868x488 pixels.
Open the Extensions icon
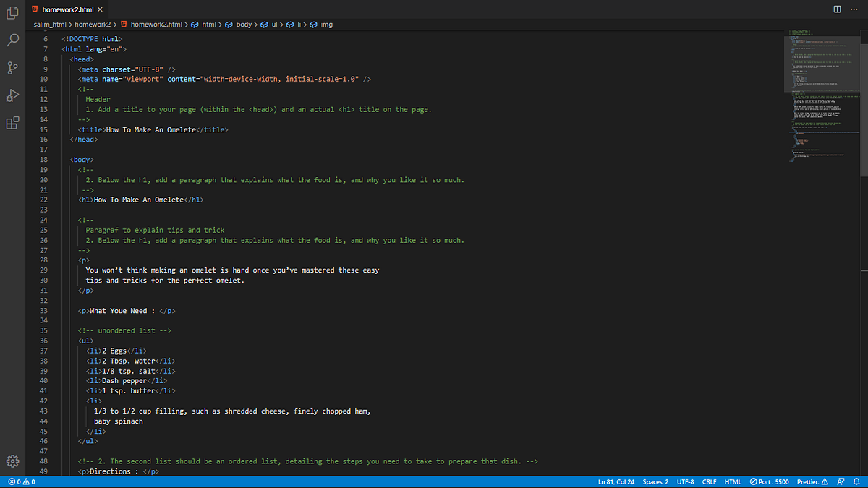tap(12, 123)
